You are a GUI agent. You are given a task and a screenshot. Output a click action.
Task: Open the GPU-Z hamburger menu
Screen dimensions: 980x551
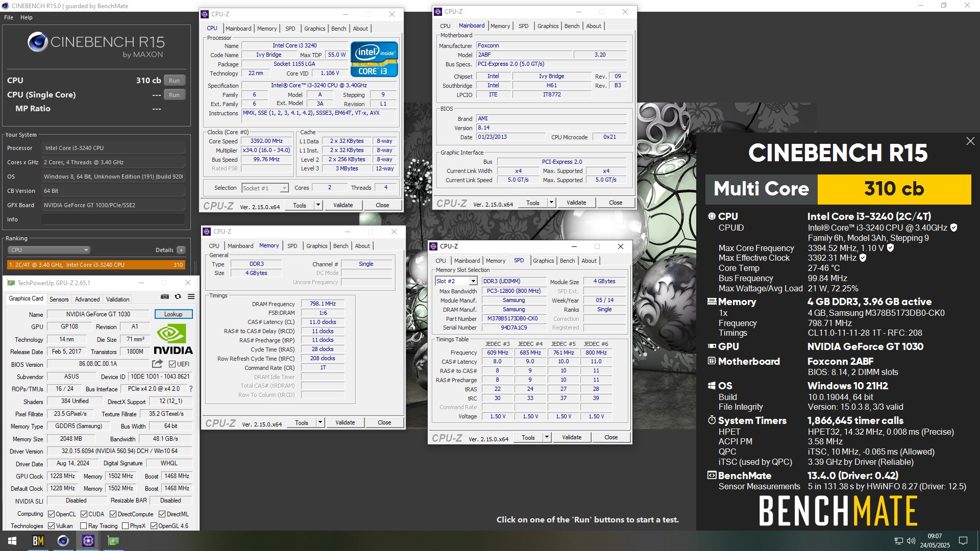191,296
